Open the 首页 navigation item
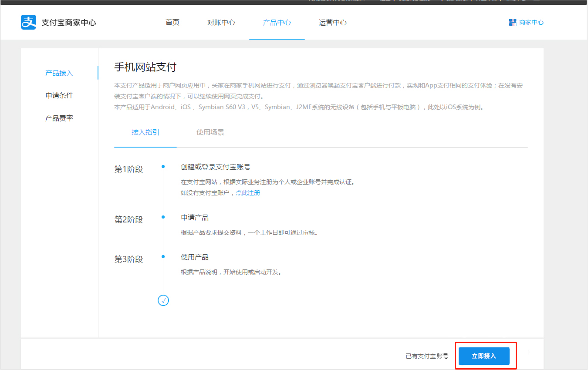The height and width of the screenshot is (370, 588). click(x=172, y=23)
